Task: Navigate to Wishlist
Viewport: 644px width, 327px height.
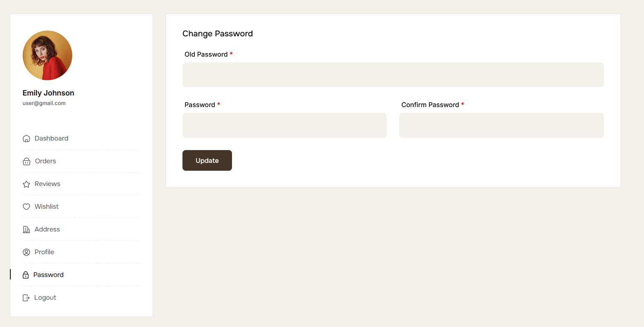Action: click(x=47, y=207)
